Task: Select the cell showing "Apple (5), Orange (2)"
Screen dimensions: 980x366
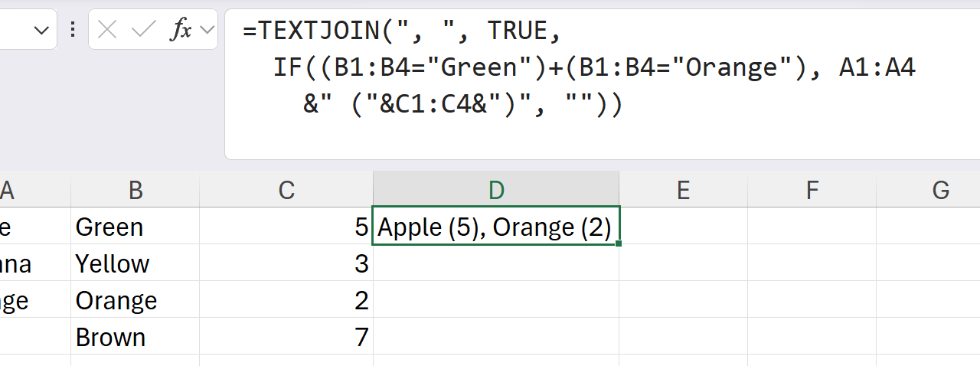Action: point(495,227)
